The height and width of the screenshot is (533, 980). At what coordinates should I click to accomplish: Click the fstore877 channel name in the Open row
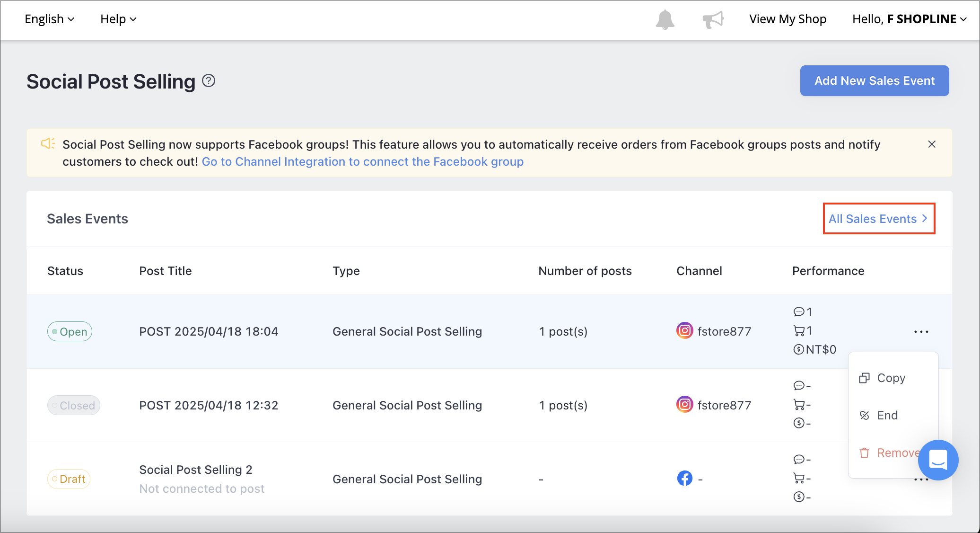(724, 331)
